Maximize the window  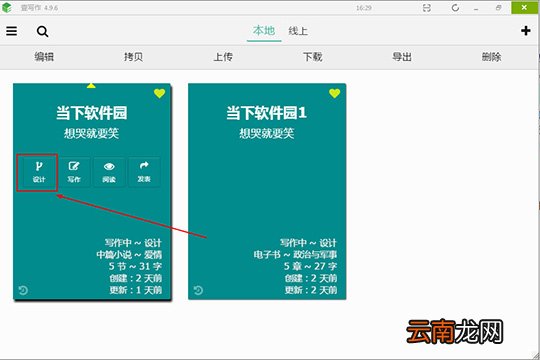click(x=498, y=8)
